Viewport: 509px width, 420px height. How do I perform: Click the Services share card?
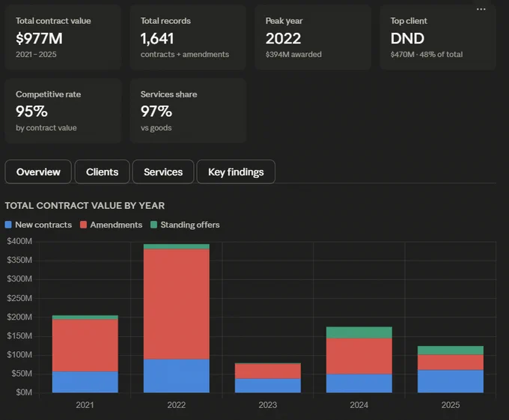188,111
